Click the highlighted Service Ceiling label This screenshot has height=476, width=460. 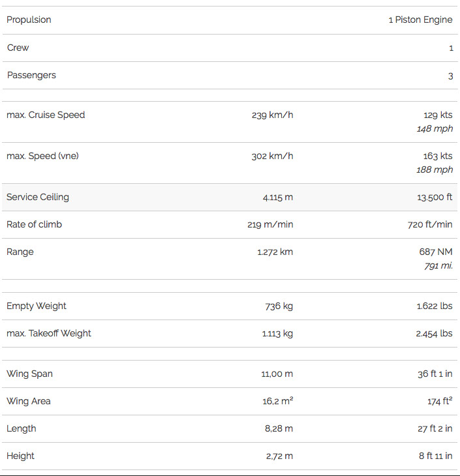click(37, 197)
